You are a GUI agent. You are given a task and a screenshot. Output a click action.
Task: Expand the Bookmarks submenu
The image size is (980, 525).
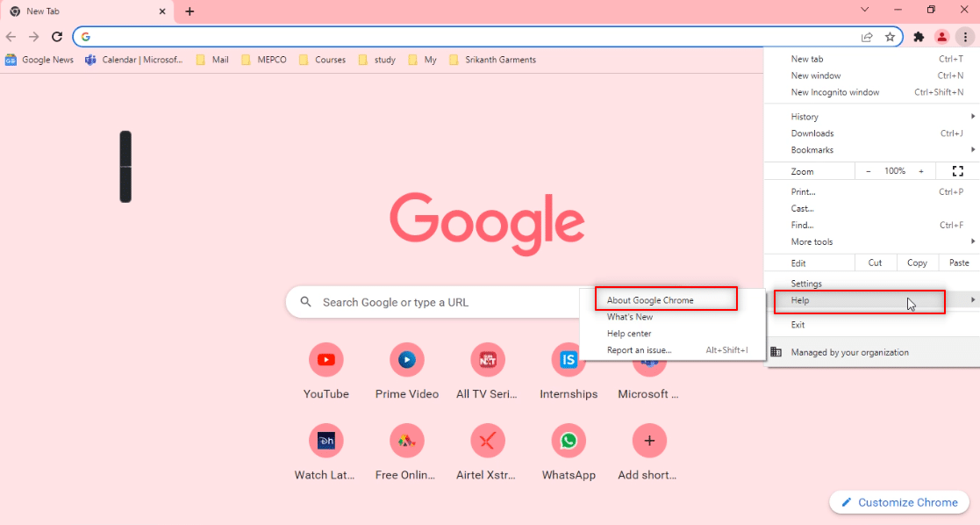[x=872, y=150]
